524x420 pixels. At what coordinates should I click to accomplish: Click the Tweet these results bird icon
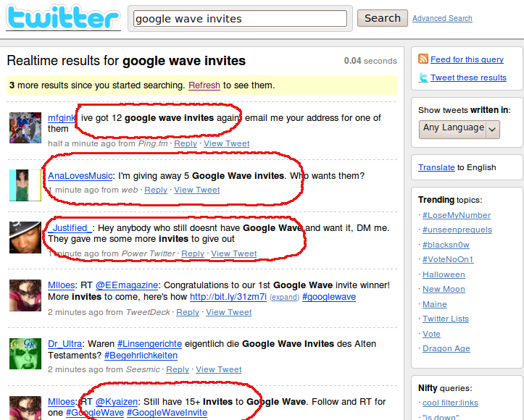[x=423, y=77]
